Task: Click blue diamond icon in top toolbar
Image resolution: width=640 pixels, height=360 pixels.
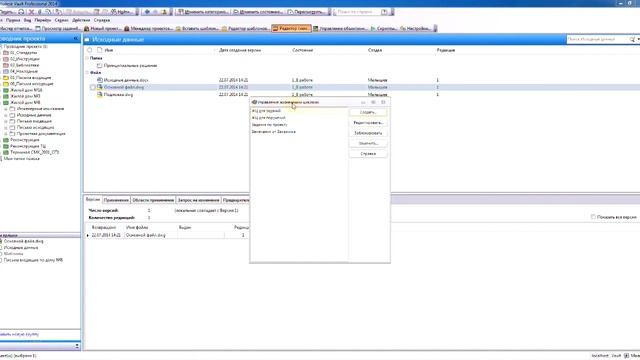Action: 147,12
